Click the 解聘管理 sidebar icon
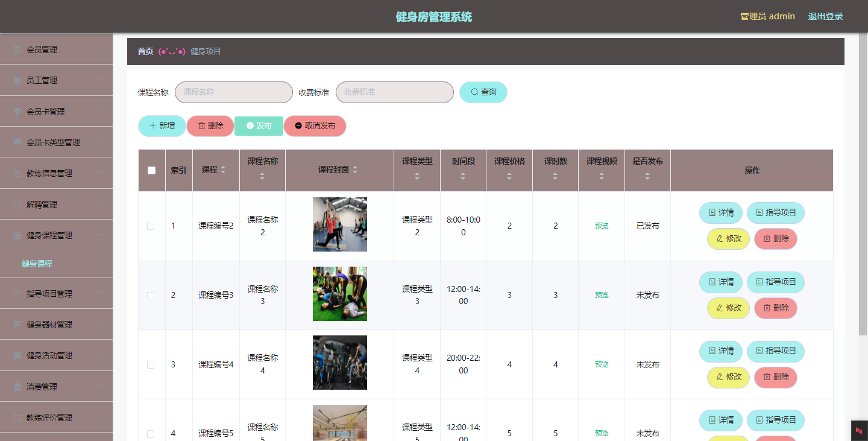Image resolution: width=868 pixels, height=441 pixels. [x=17, y=205]
